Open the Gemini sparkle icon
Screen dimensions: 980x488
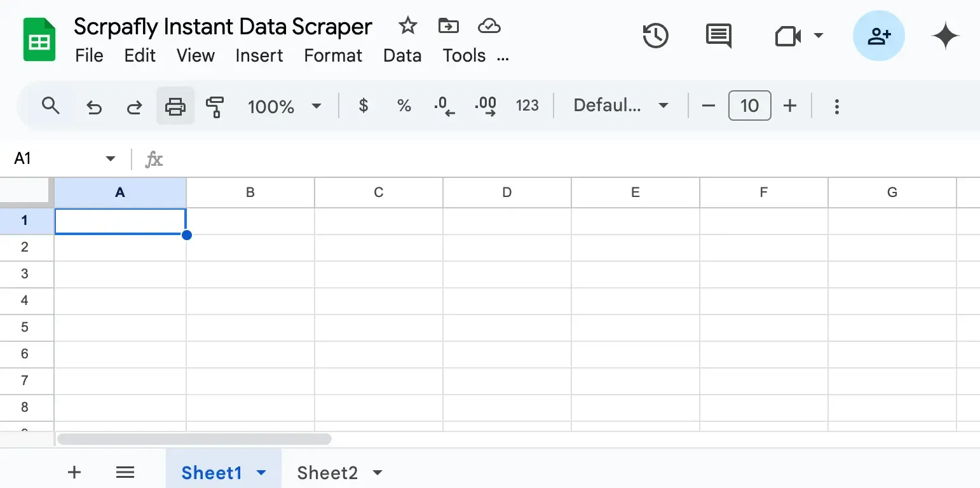(945, 36)
